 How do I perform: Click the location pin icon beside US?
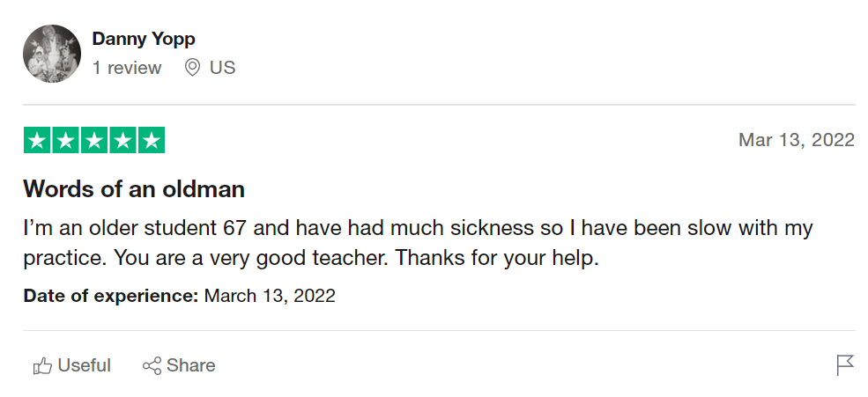point(192,68)
